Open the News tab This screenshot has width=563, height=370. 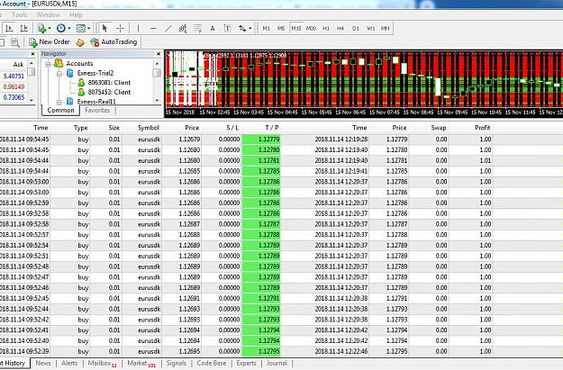43,363
